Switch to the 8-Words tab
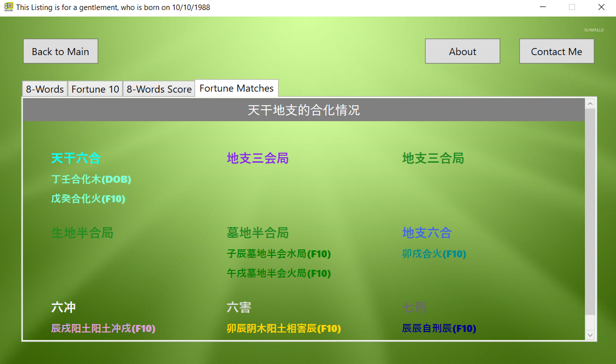This screenshot has width=616, height=364. point(45,89)
